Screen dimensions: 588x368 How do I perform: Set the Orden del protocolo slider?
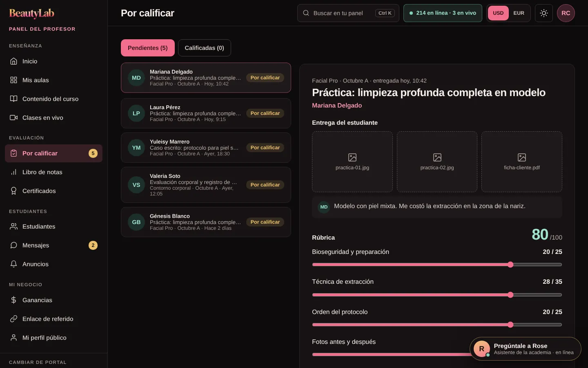pos(437,325)
